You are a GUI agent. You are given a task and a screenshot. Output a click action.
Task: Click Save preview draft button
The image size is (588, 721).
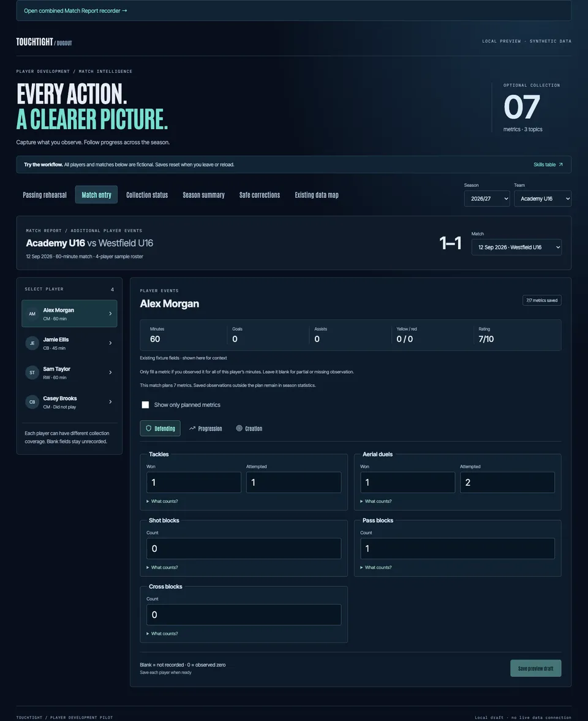pos(535,668)
